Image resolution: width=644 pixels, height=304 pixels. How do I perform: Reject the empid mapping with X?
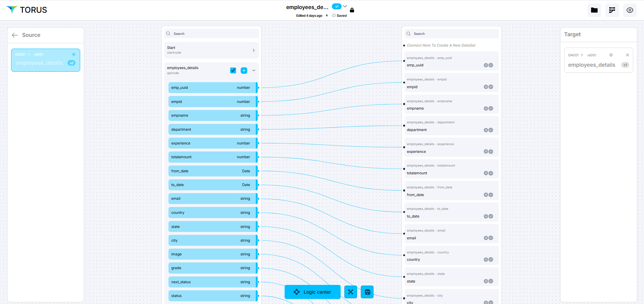[x=486, y=87]
